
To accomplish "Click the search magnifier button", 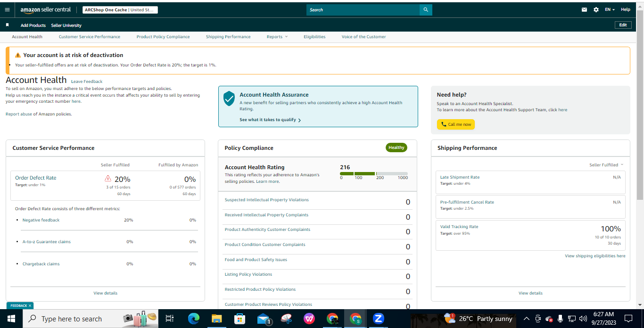I will coord(426,9).
